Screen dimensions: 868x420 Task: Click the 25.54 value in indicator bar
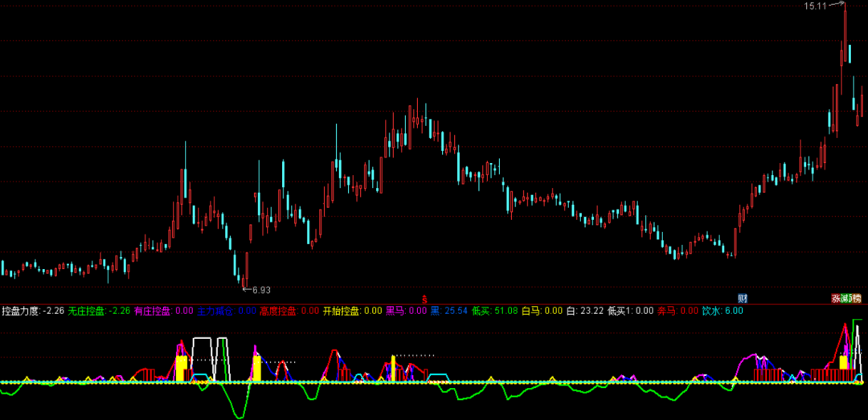coord(457,311)
